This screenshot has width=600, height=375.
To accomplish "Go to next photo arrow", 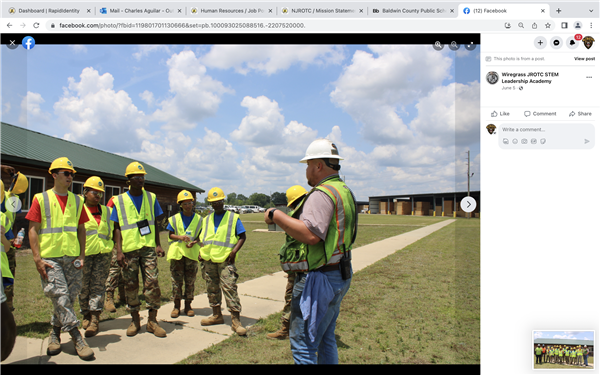I will coord(468,204).
